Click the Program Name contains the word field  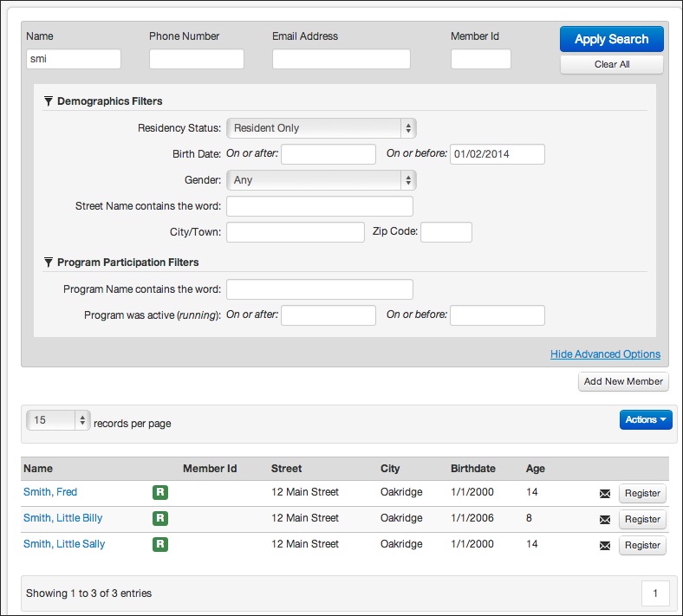coord(320,289)
